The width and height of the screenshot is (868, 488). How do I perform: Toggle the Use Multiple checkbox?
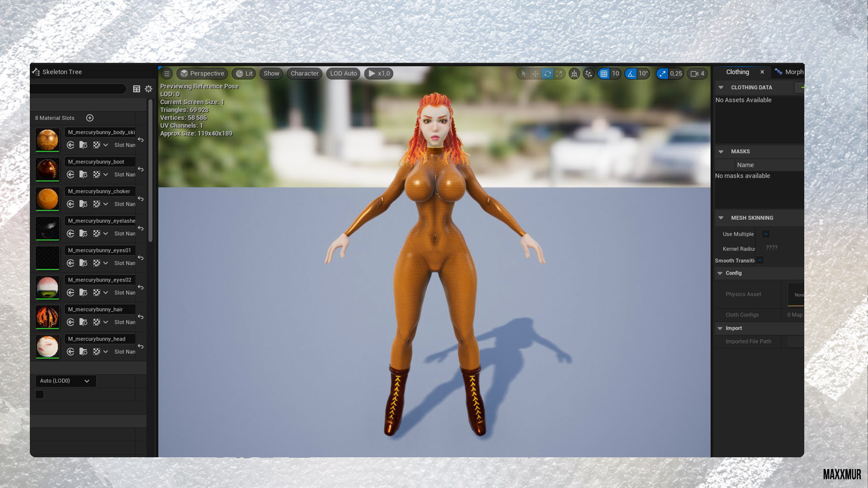765,234
